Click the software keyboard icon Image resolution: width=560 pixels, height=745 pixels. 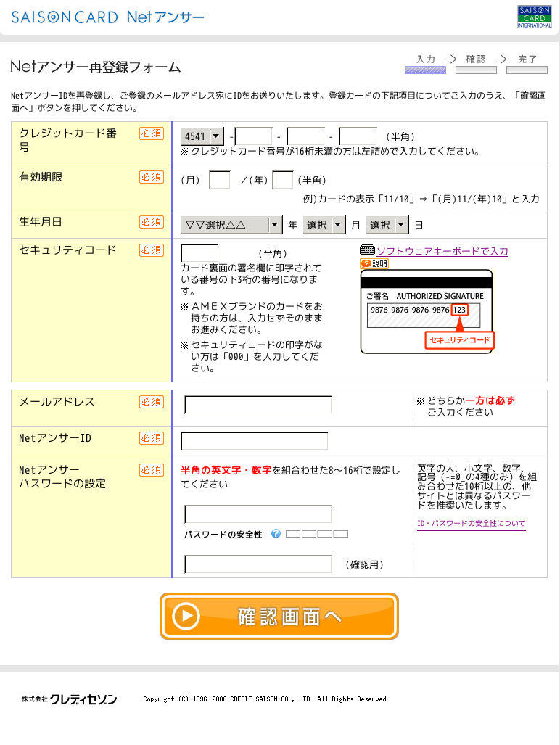coord(367,250)
